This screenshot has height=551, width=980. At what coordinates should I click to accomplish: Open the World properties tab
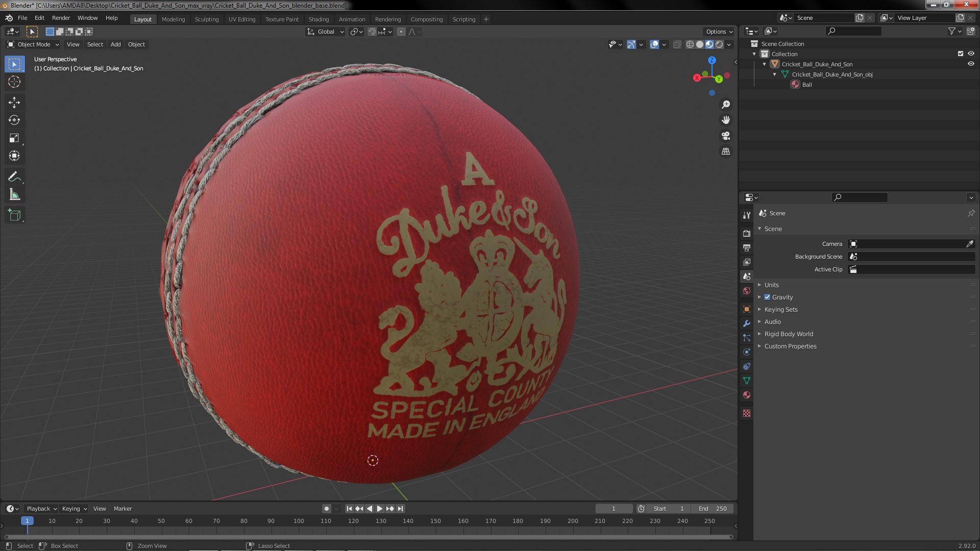point(747,291)
